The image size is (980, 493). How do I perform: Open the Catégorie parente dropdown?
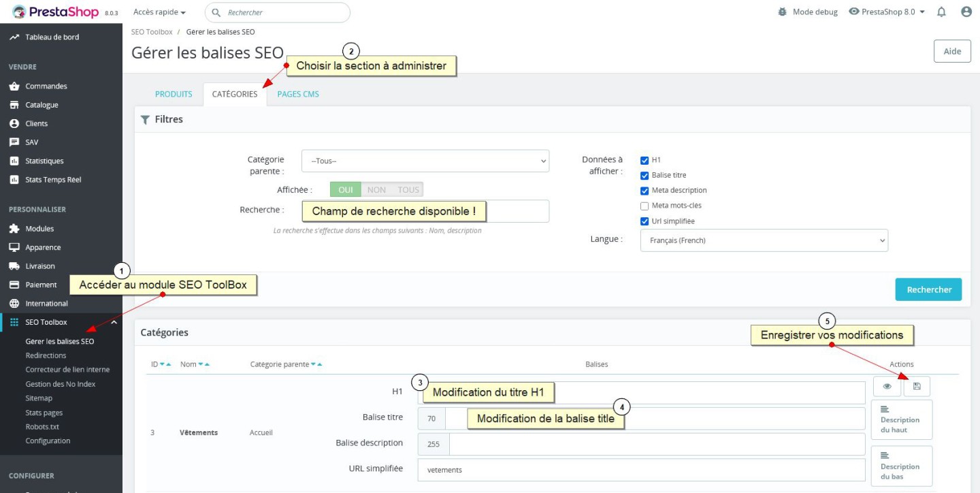(x=425, y=161)
